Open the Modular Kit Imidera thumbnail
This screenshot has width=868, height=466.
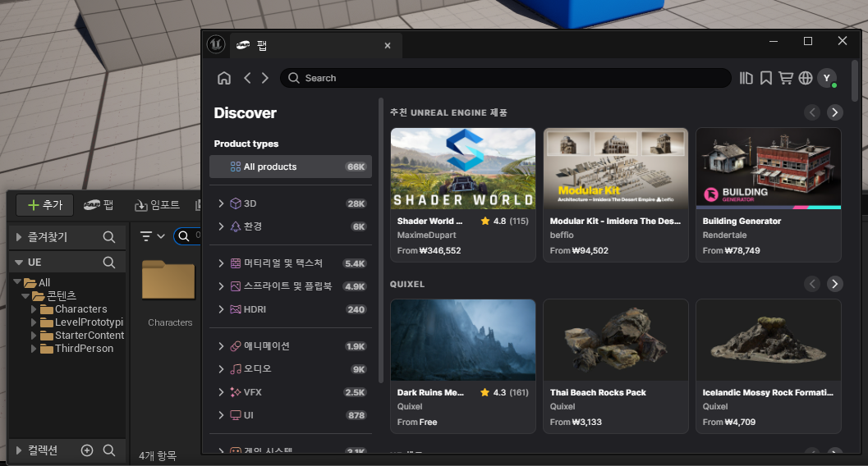(616, 169)
